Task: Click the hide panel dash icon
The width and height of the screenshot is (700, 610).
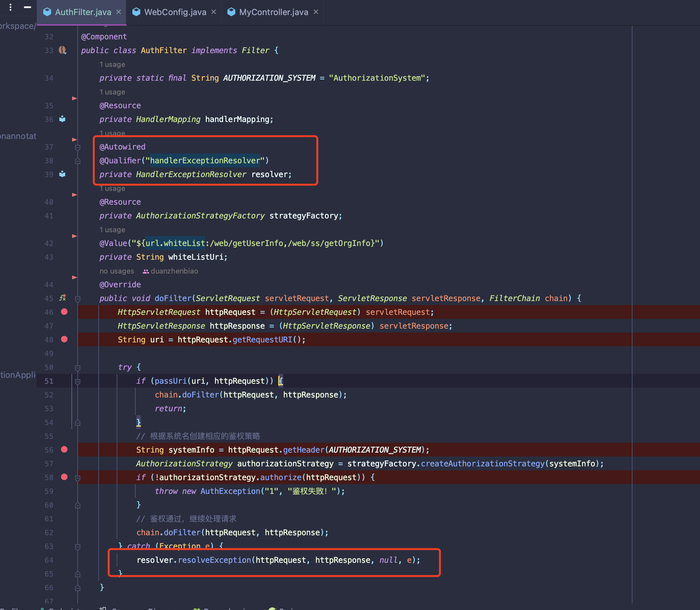Action: pyautogui.click(x=28, y=7)
